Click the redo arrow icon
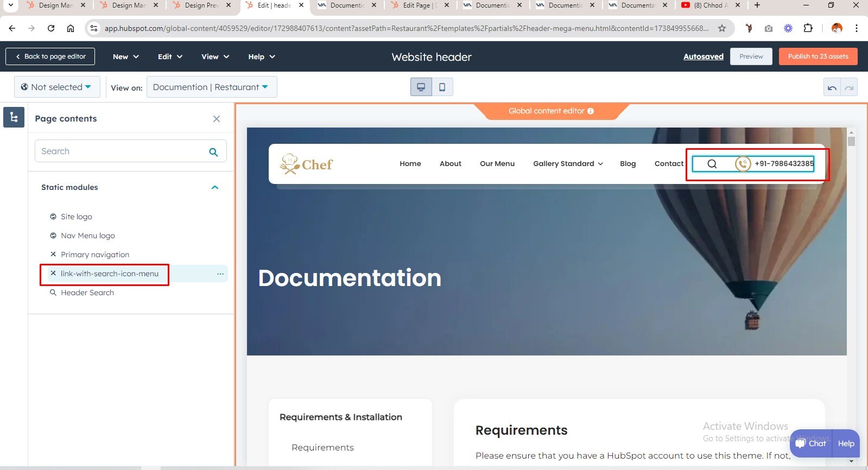Viewport: 868px width, 470px height. (x=849, y=87)
